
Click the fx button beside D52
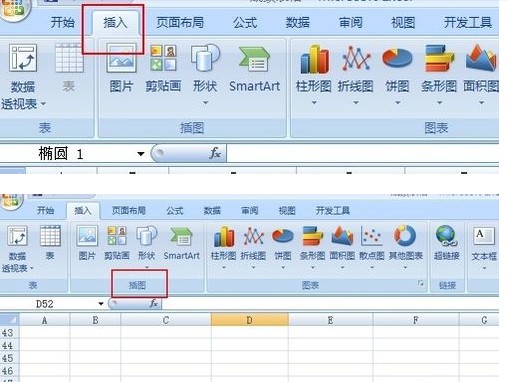click(x=153, y=303)
